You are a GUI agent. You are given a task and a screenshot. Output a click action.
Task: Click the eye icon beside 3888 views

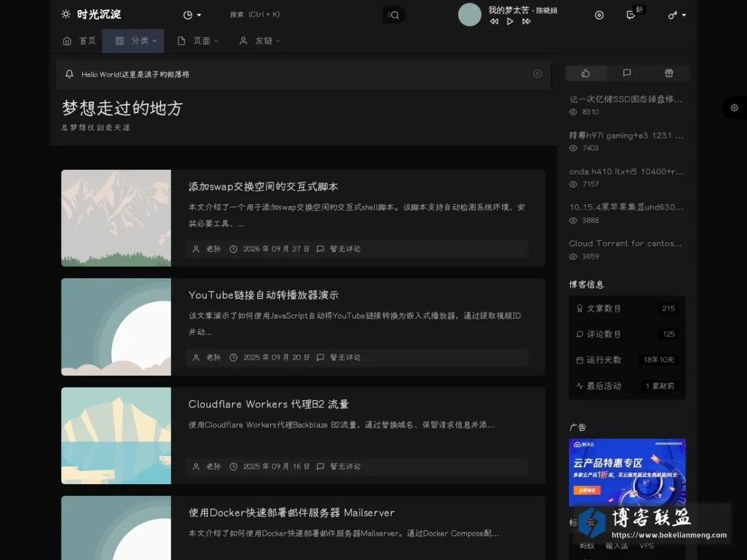(573, 220)
